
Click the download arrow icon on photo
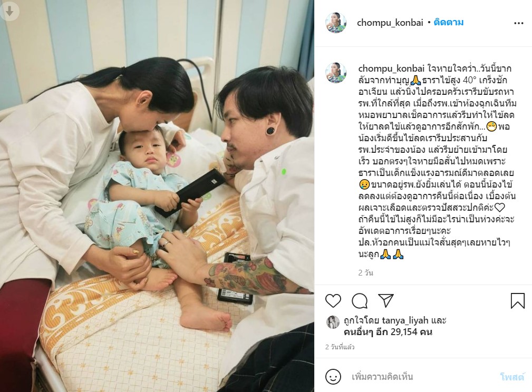(9, 12)
